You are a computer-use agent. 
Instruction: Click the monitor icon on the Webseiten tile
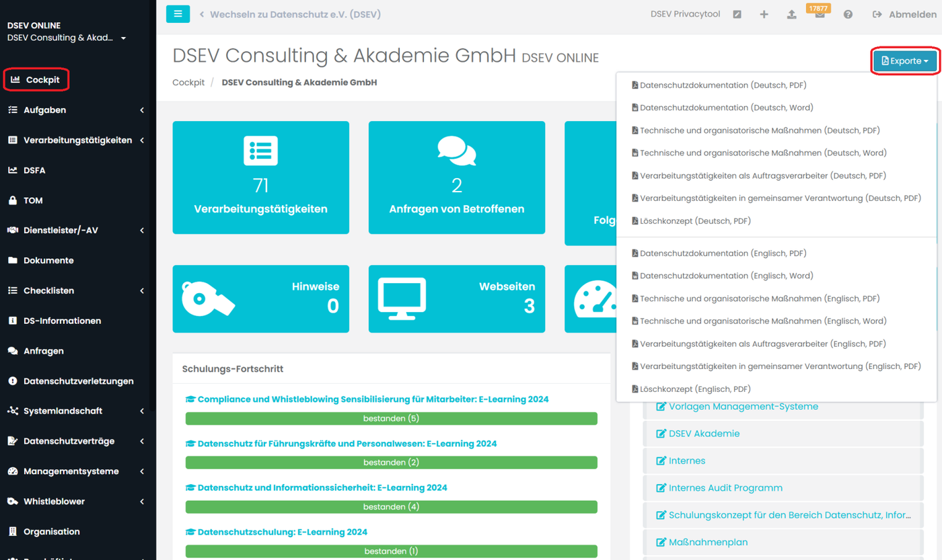pos(402,298)
